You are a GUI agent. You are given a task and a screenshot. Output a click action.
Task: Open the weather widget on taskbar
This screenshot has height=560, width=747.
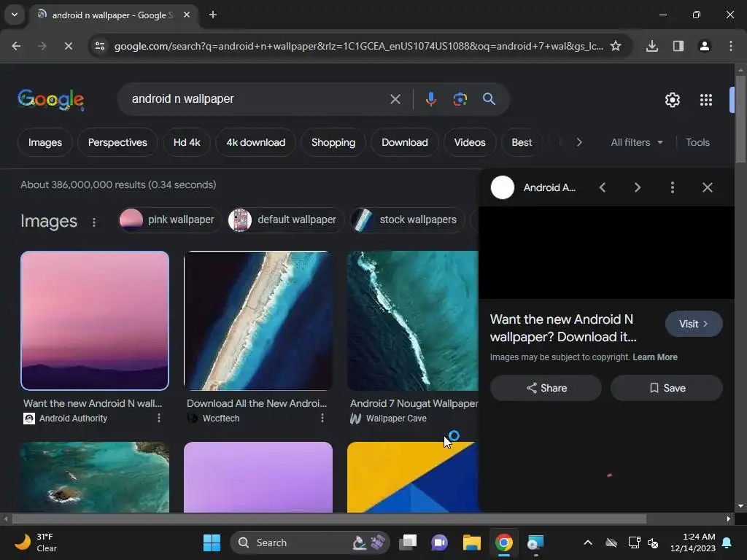pyautogui.click(x=36, y=542)
